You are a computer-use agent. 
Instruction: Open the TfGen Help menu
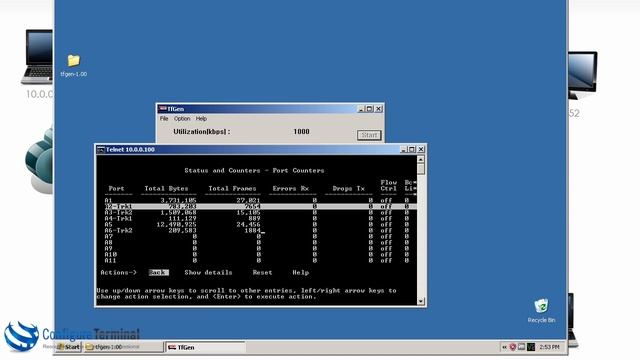(x=201, y=119)
